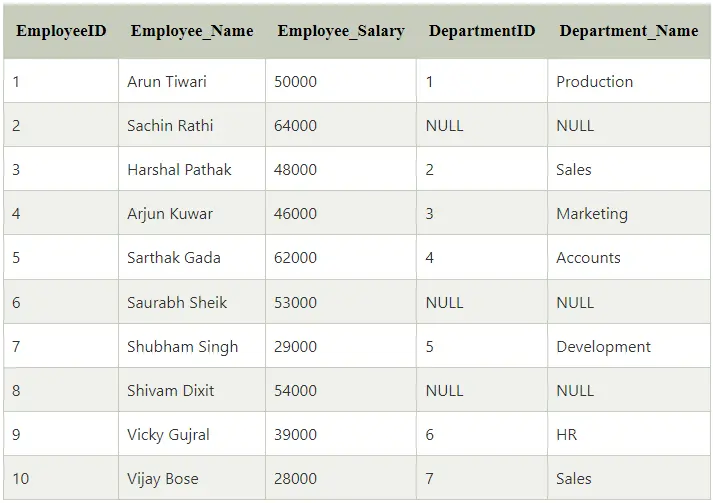Click the salary cell showing 48000
Image resolution: width=713 pixels, height=503 pixels.
pos(341,169)
